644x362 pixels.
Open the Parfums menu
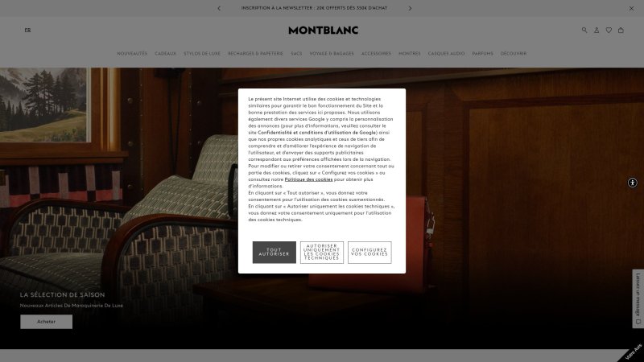click(482, 53)
